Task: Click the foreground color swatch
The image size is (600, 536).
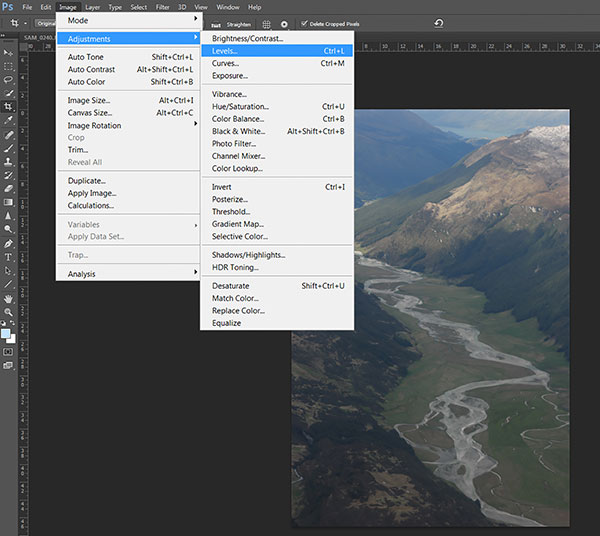Action: 6,332
